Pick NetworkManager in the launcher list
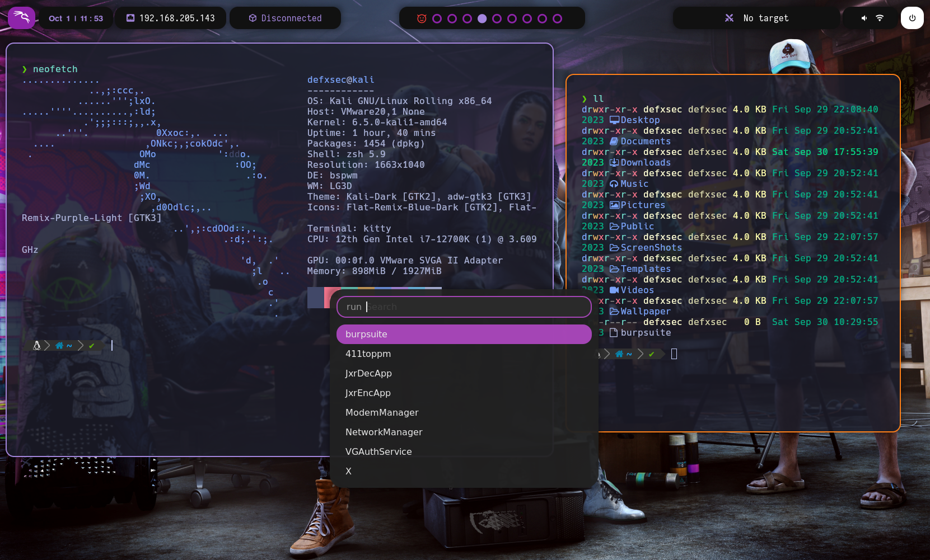Screen dimensions: 930x560 click(464, 432)
